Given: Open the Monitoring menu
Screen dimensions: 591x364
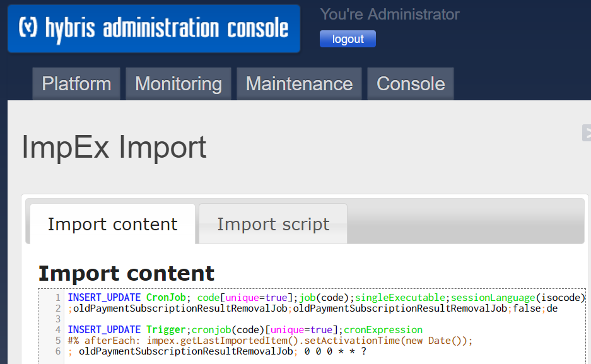Looking at the screenshot, I should click(178, 84).
